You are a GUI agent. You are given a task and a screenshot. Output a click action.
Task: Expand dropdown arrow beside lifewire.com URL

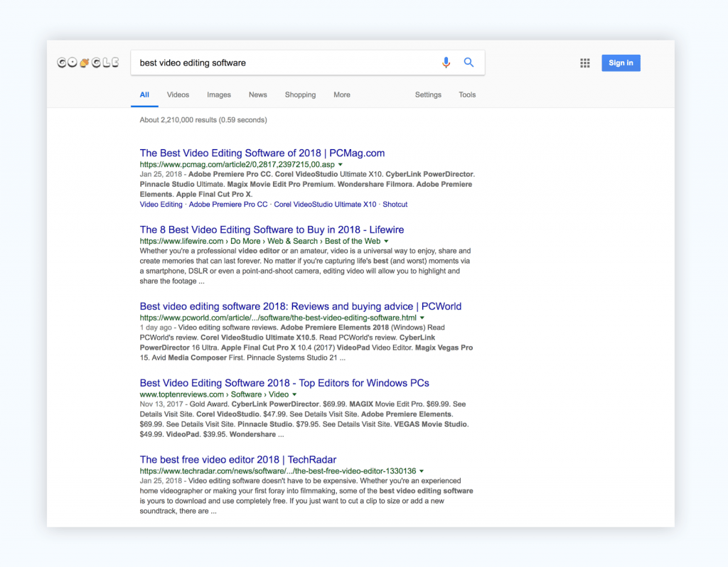click(387, 242)
